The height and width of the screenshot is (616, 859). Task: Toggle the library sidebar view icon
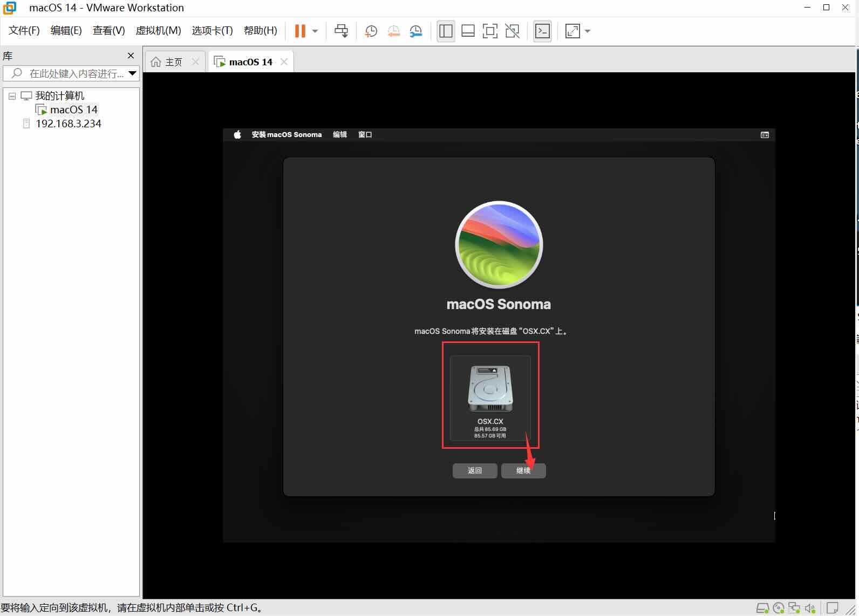(446, 31)
